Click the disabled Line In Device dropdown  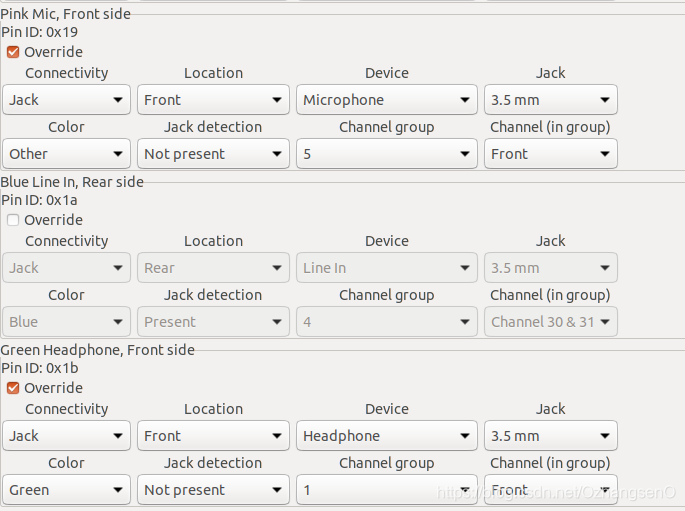[x=387, y=268]
